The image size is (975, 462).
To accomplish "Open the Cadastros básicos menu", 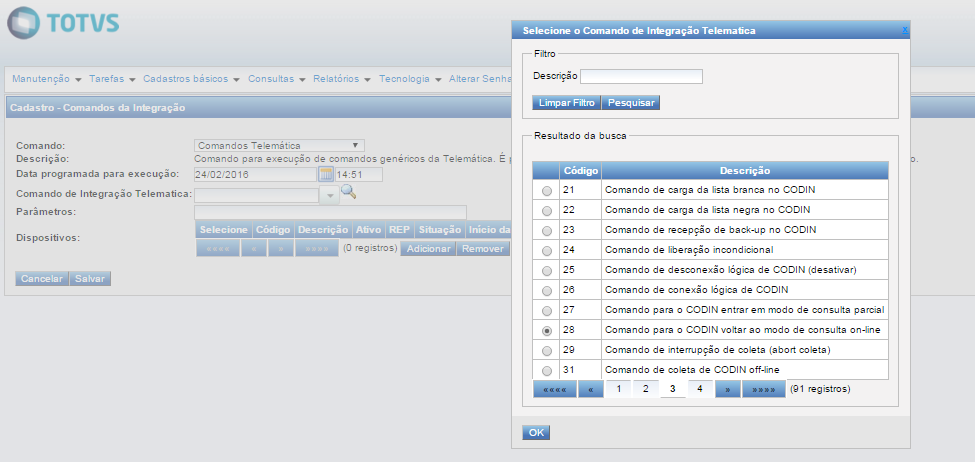I will pos(192,79).
